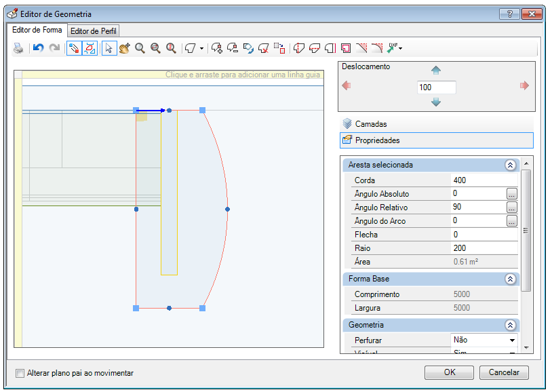Activate the selection arrow tool
This screenshot has width=552, height=392.
[x=109, y=48]
